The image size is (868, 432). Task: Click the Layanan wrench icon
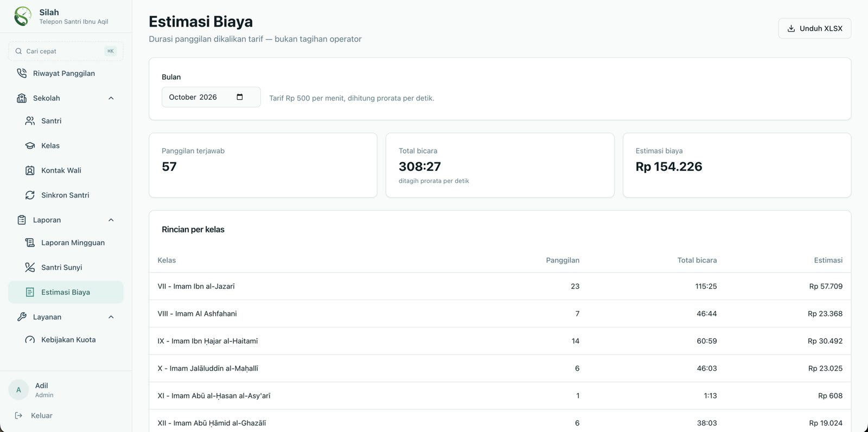pos(22,317)
